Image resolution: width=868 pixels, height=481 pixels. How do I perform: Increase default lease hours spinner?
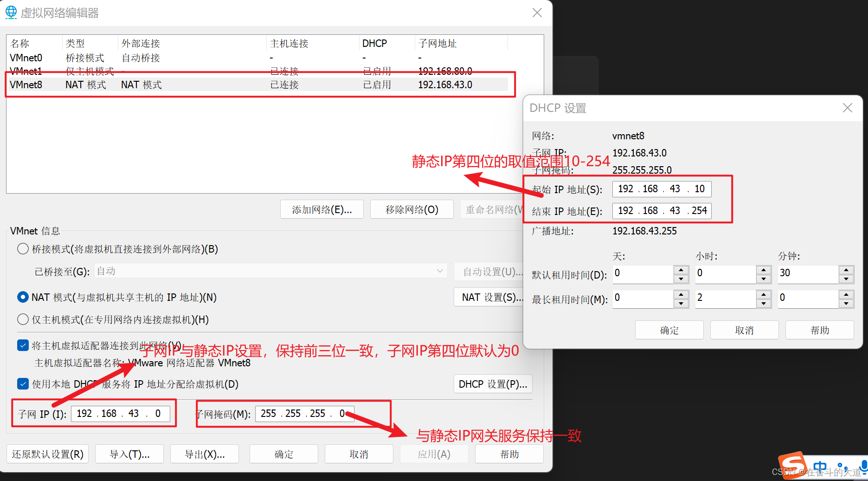click(763, 270)
